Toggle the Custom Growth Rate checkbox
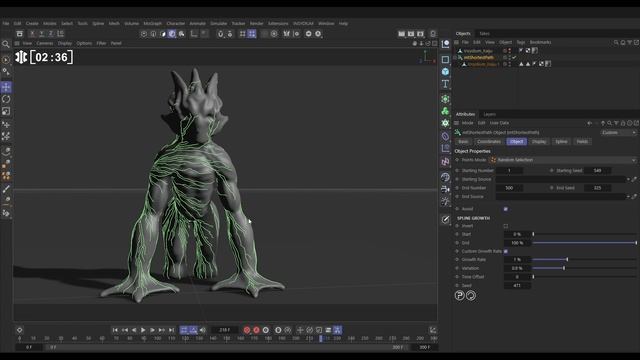This screenshot has width=640, height=360. tap(506, 251)
